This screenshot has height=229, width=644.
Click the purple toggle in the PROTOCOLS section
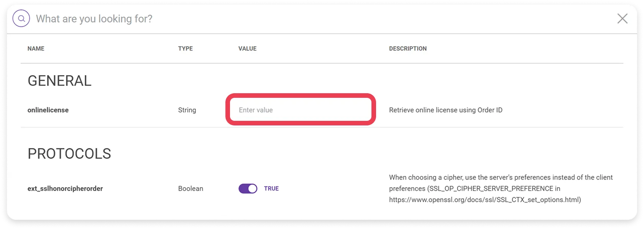(x=248, y=188)
